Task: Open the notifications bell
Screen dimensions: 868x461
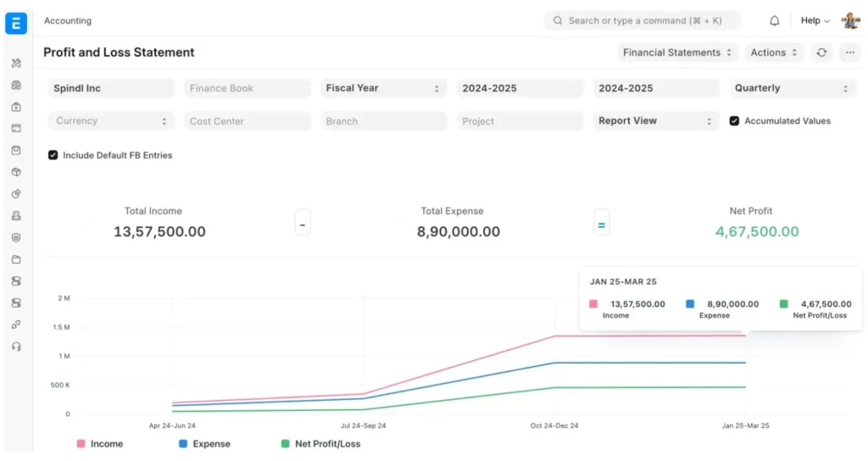Action: click(774, 20)
